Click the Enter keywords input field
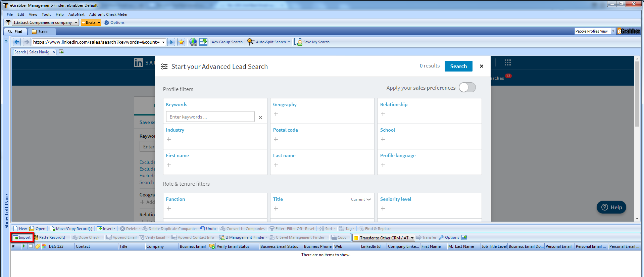This screenshot has height=277, width=644. [x=210, y=117]
